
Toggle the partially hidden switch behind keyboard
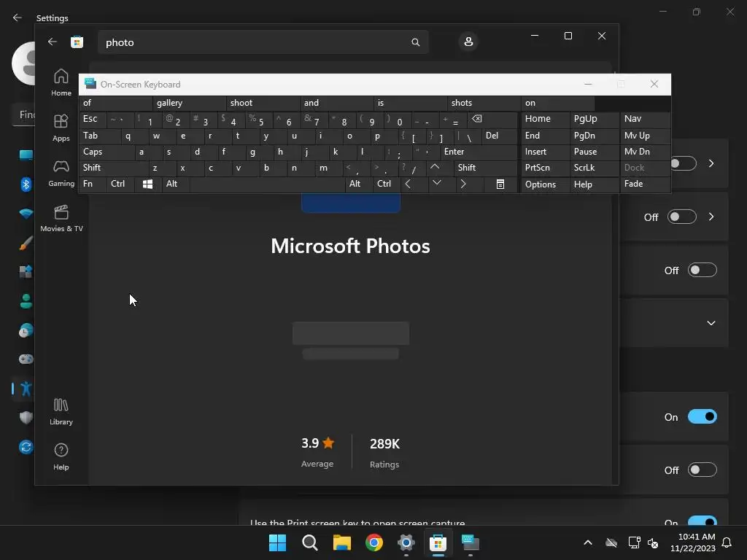(x=684, y=164)
